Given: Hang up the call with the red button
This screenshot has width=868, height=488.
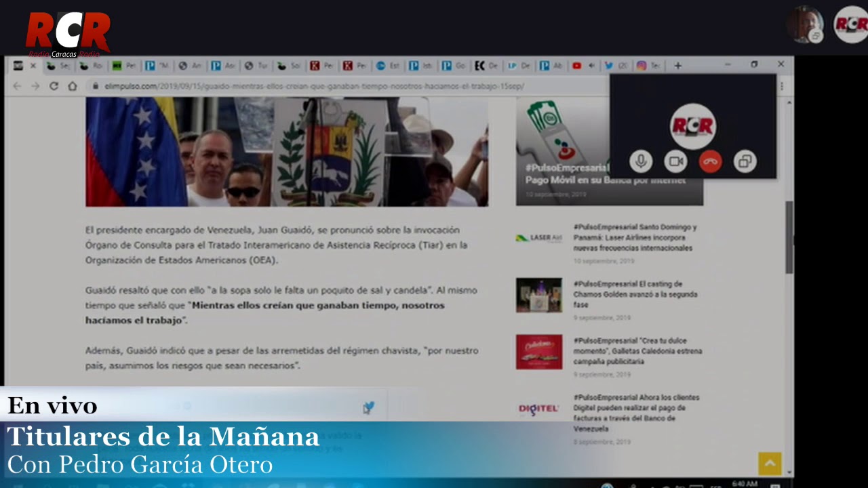Looking at the screenshot, I should (710, 161).
